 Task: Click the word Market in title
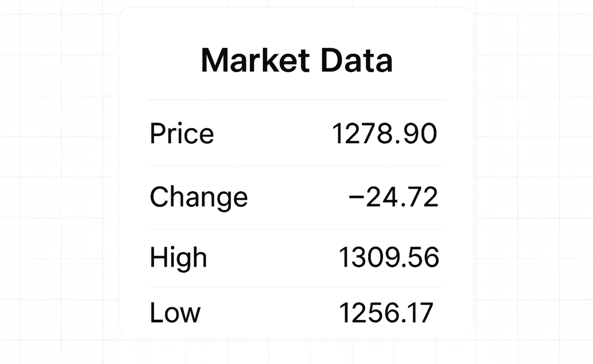click(x=255, y=60)
